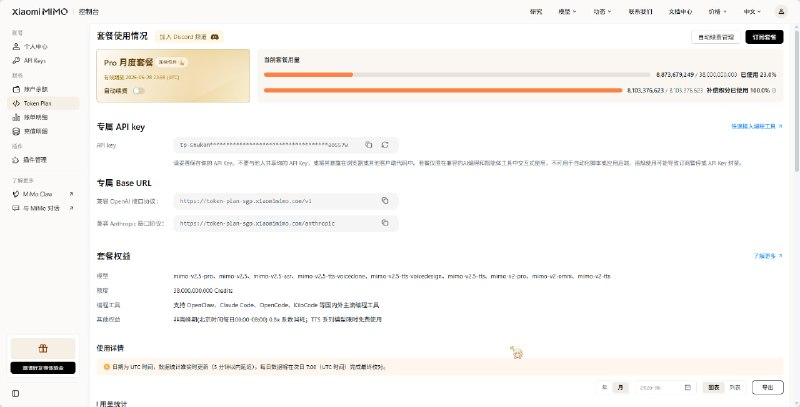Click the black invite button below gift box
This screenshot has width=800, height=407.
click(x=43, y=368)
